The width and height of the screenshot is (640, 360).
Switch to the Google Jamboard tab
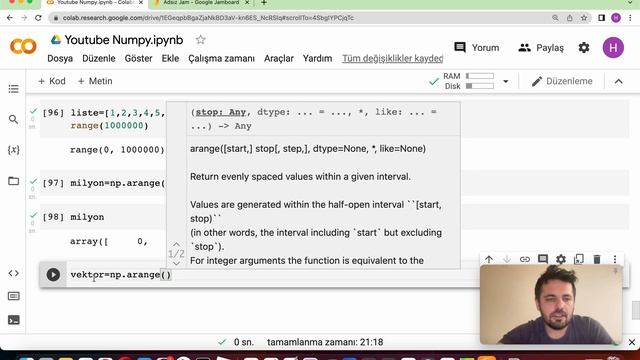201,3
